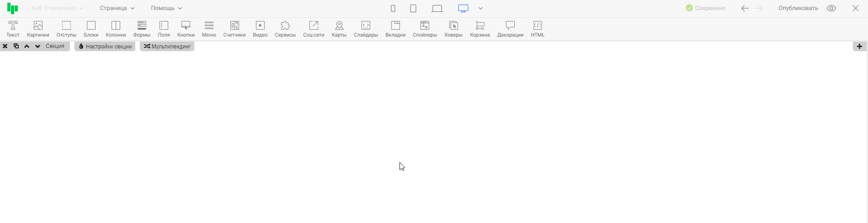The image size is (868, 223).
Task: Switch to tablet device preview
Action: click(x=413, y=8)
